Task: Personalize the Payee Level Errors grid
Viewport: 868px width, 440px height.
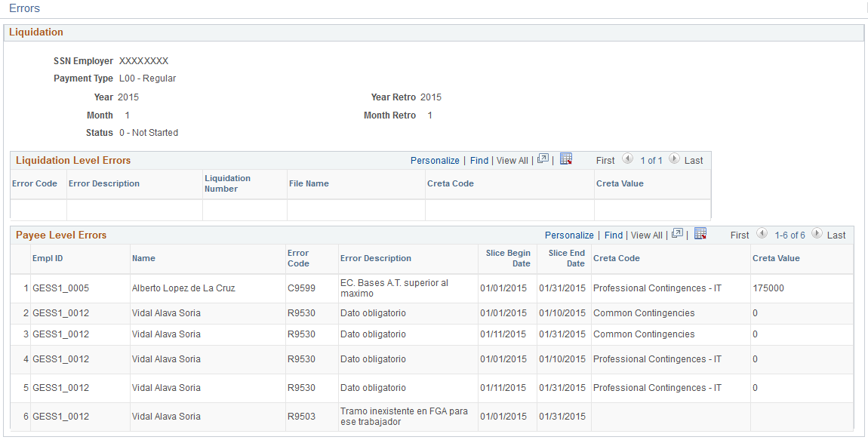Action: coord(569,235)
